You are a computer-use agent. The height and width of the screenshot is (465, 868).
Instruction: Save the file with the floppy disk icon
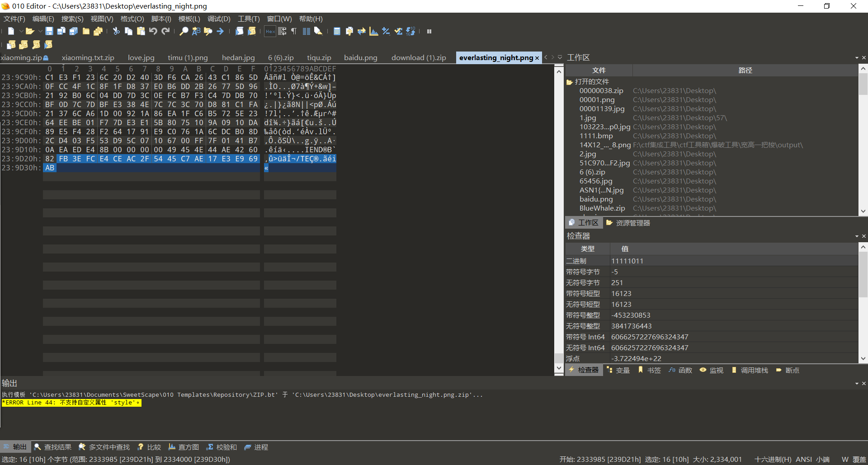[49, 31]
